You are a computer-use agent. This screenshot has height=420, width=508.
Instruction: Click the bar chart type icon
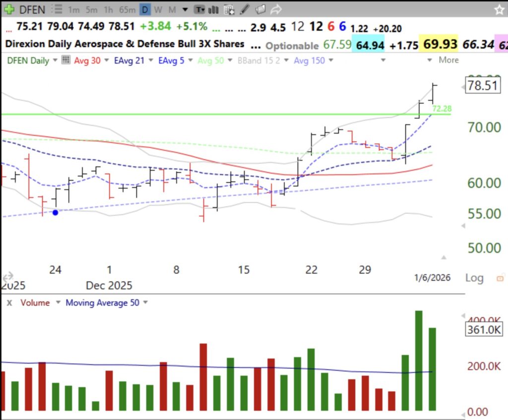pyautogui.click(x=213, y=10)
